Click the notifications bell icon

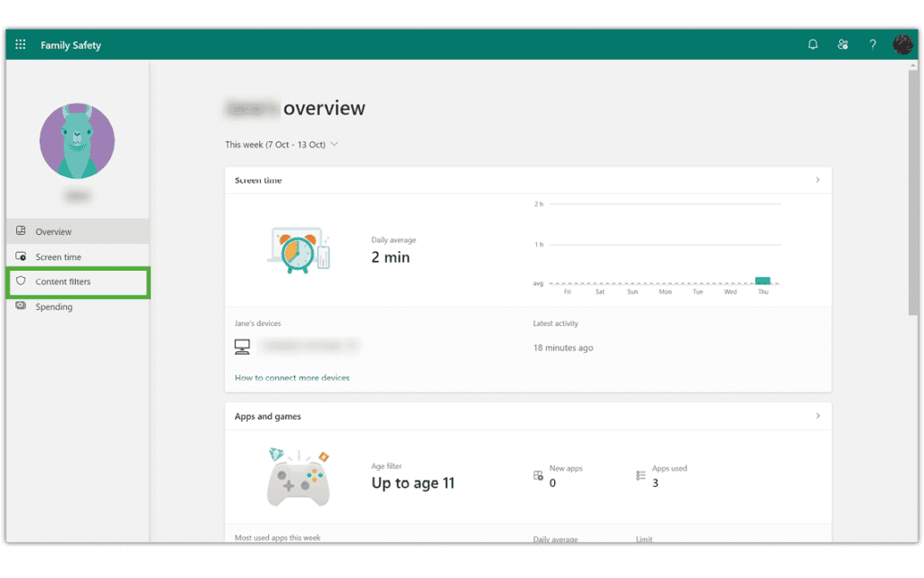tap(813, 44)
